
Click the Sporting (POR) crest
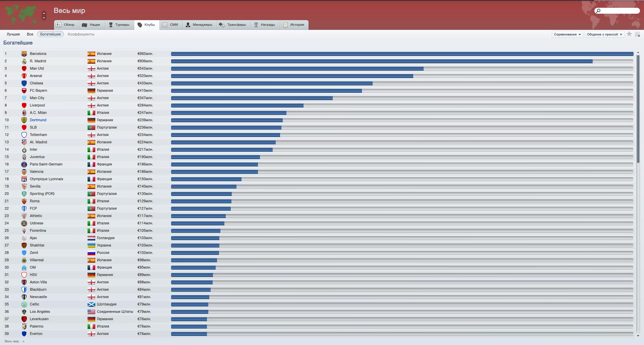pos(24,194)
